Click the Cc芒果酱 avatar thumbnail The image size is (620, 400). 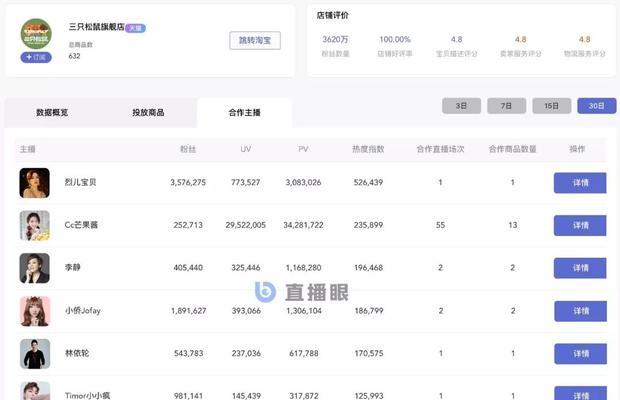coord(34,225)
